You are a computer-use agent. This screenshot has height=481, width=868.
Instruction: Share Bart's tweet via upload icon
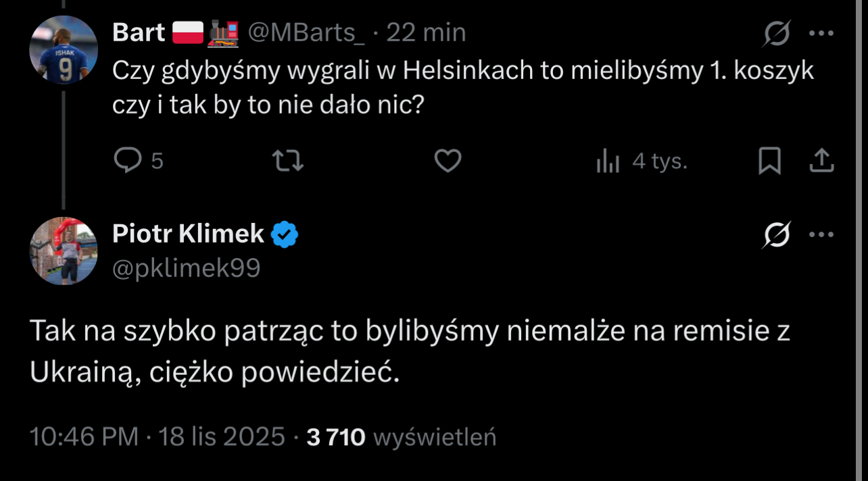pos(821,161)
